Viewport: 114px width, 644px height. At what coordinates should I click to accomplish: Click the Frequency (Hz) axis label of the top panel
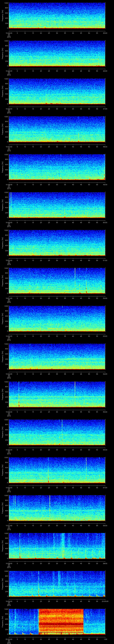tap(3, 16)
